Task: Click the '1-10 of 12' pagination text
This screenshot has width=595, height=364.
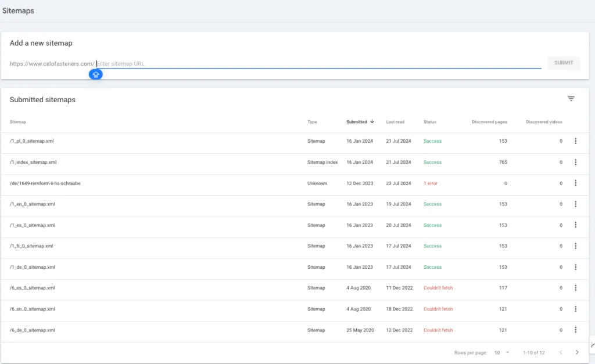Action: (x=533, y=352)
